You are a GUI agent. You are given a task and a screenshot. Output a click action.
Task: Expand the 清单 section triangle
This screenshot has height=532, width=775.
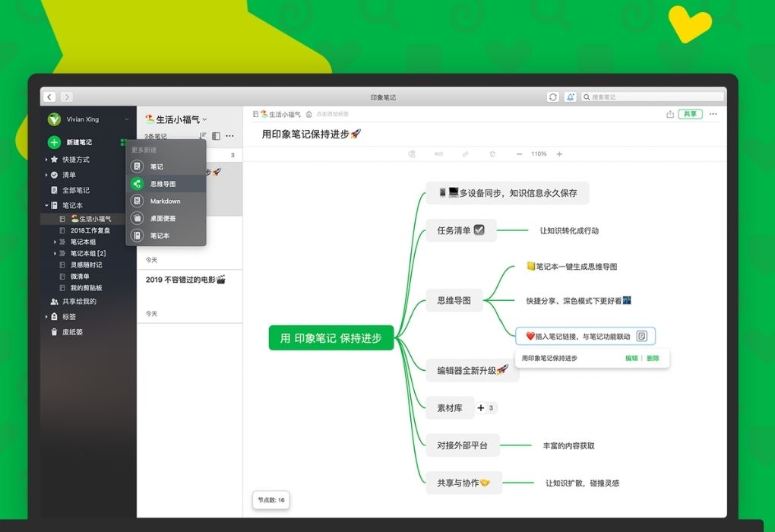(x=46, y=175)
